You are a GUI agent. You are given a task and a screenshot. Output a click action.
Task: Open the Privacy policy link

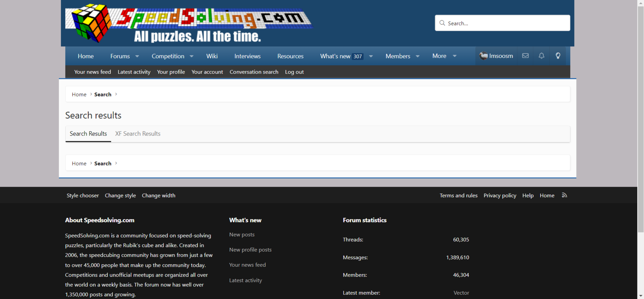(500, 196)
